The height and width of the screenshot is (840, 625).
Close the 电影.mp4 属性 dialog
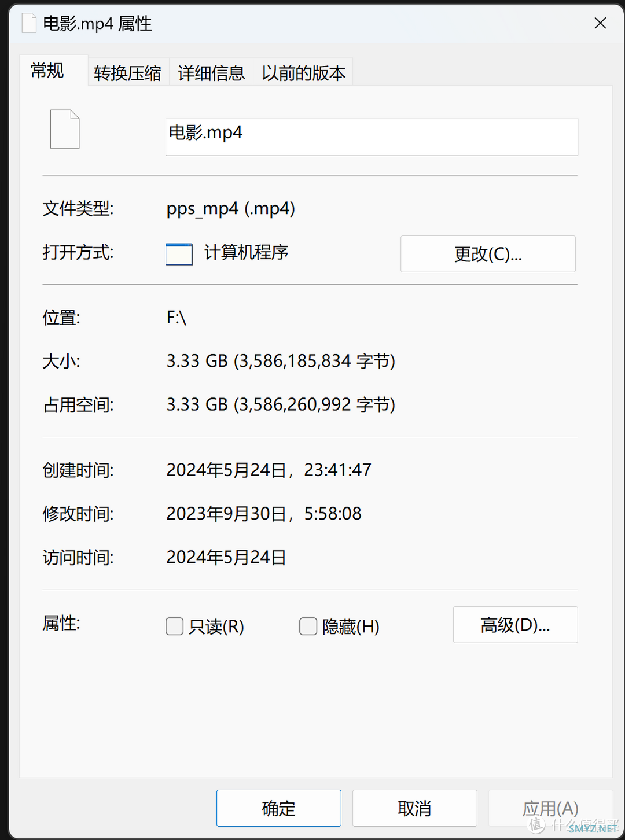600,23
